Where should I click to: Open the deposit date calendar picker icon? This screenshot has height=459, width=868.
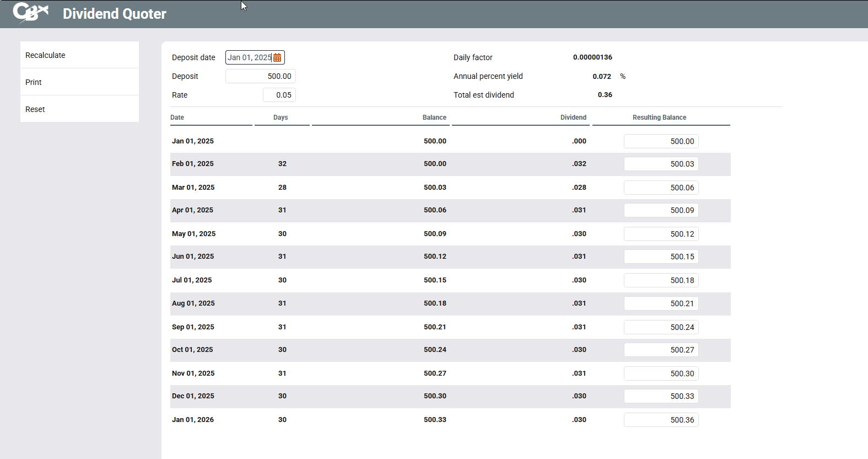coord(277,57)
